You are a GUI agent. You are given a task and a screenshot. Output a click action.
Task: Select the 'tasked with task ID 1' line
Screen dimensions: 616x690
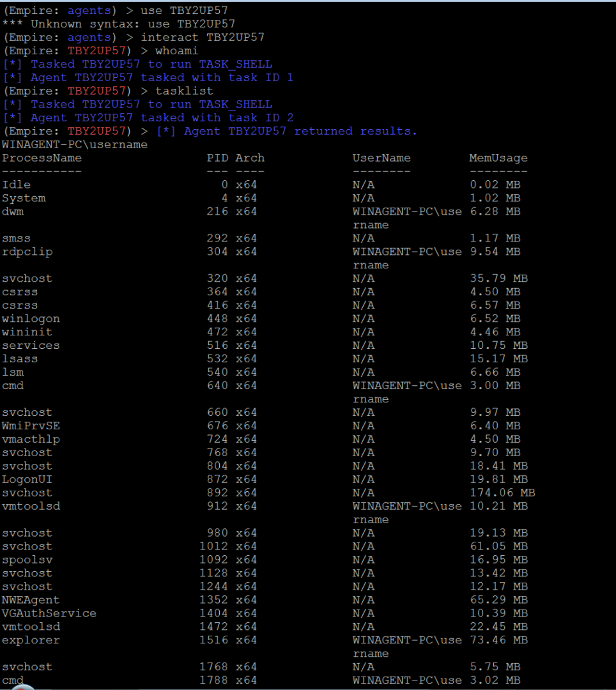148,77
